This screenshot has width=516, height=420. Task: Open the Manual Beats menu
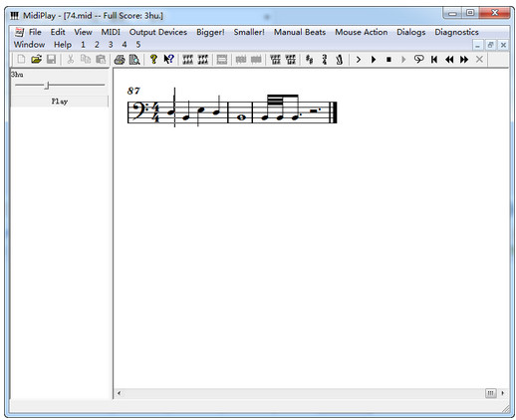click(300, 32)
